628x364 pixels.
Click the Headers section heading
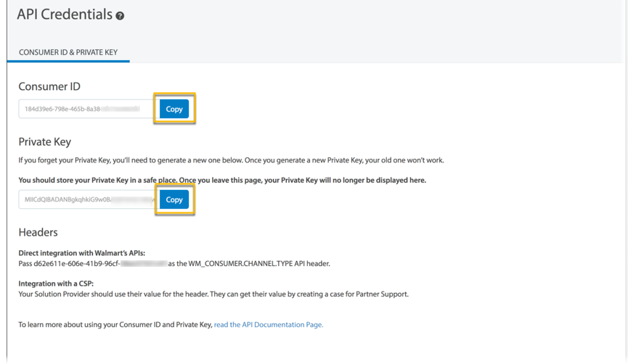(38, 232)
